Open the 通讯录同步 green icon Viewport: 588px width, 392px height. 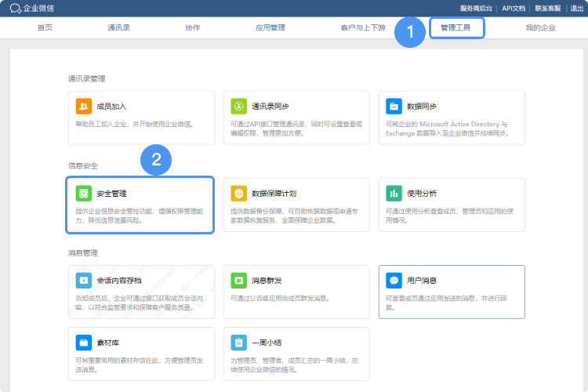239,106
